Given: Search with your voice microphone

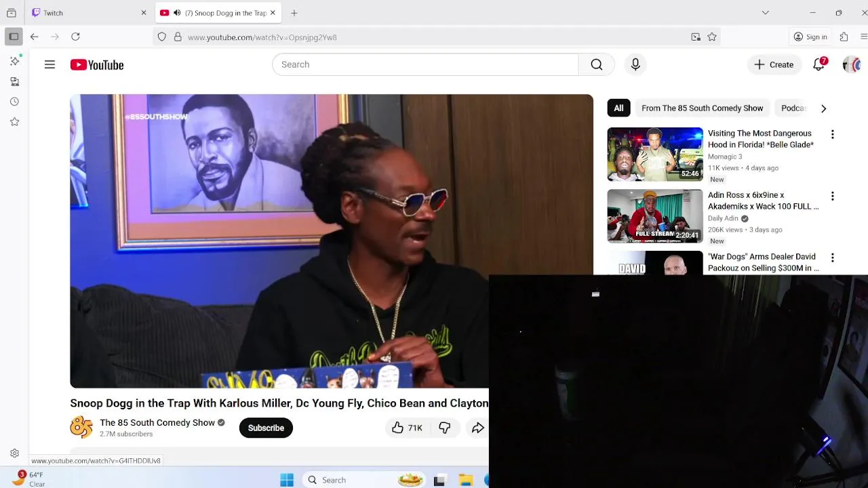Looking at the screenshot, I should (x=635, y=64).
